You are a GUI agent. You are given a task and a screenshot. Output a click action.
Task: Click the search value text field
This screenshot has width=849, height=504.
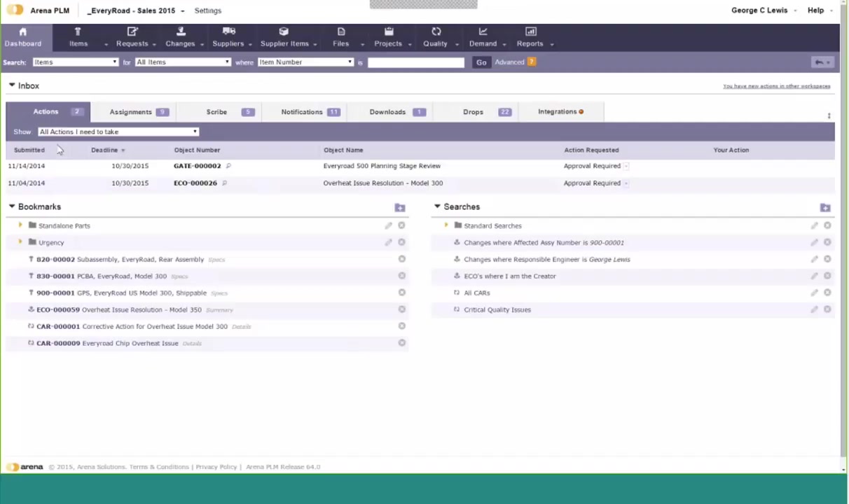point(415,62)
